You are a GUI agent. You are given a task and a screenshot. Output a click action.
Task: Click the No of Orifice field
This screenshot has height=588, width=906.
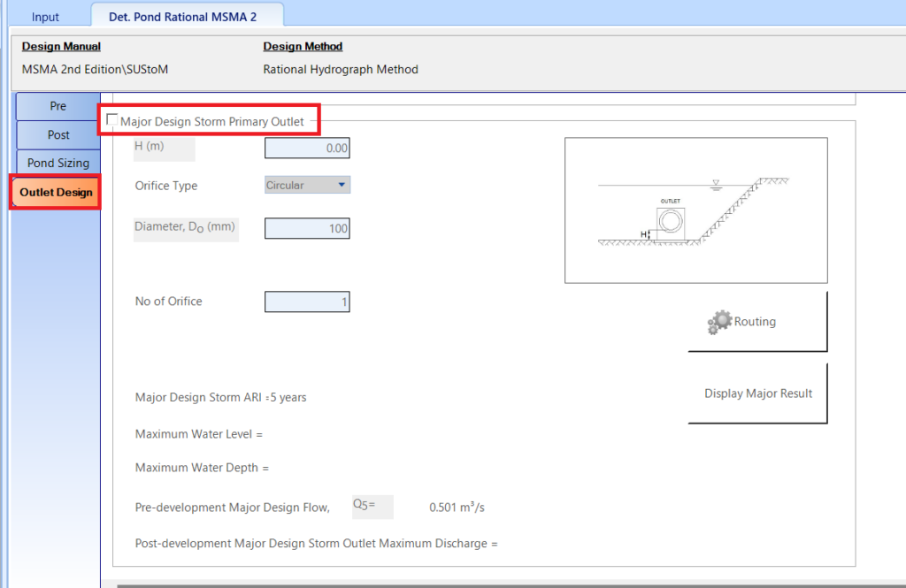pos(306,302)
